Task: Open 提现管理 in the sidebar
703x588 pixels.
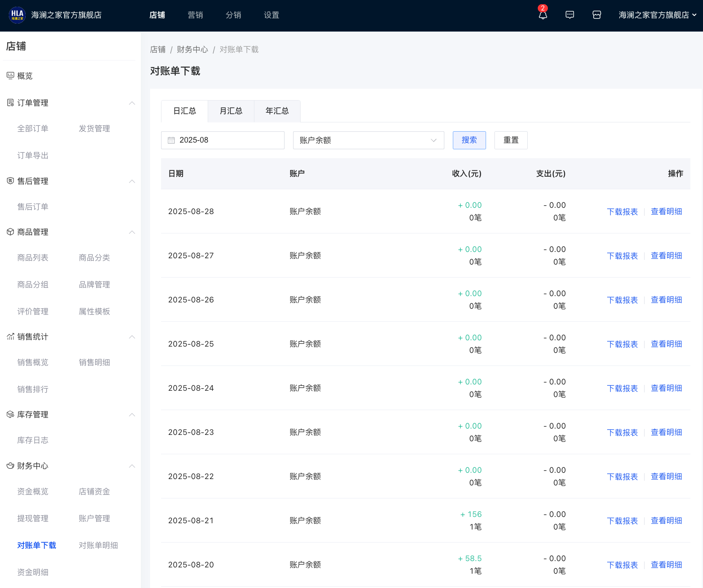Action: tap(33, 519)
